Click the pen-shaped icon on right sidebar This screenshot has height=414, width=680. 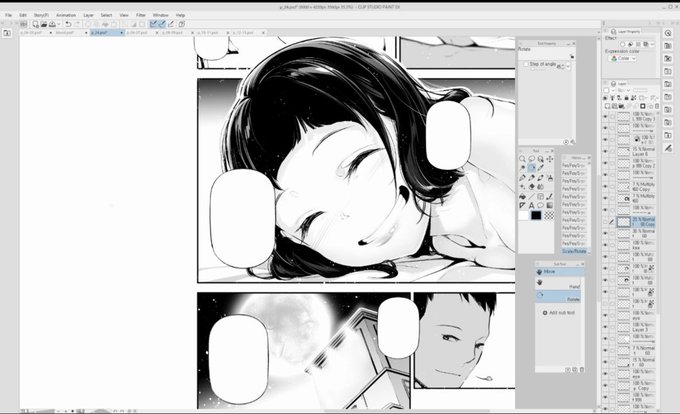668,148
